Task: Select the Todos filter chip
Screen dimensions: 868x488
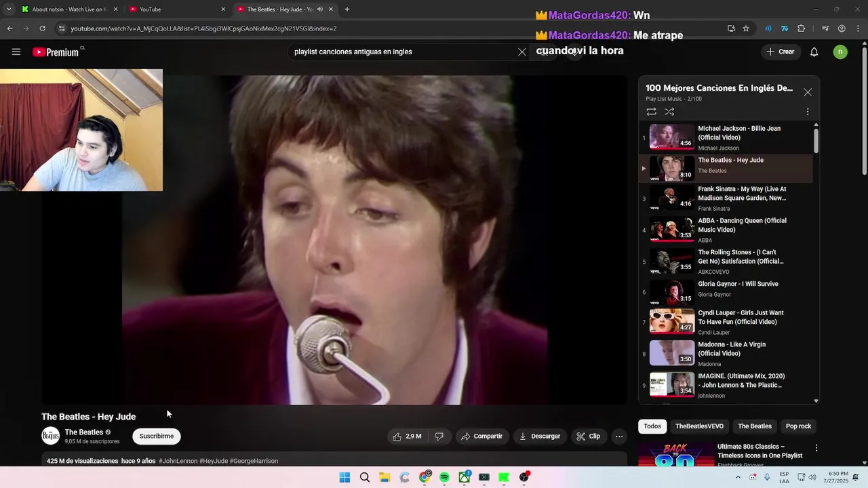Action: coord(652,426)
